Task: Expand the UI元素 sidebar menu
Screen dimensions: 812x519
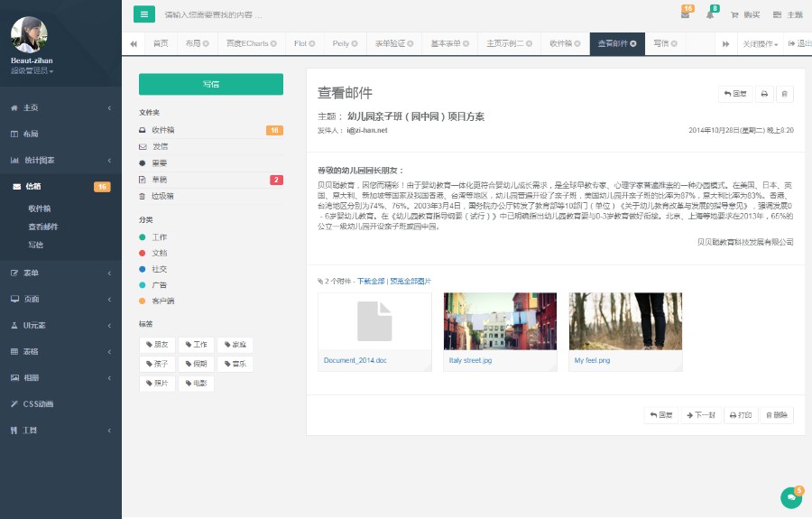Action: pyautogui.click(x=60, y=325)
